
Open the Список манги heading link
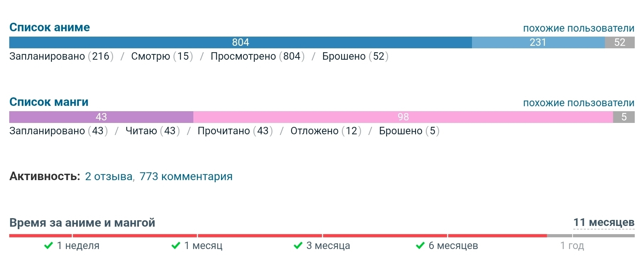click(x=49, y=102)
